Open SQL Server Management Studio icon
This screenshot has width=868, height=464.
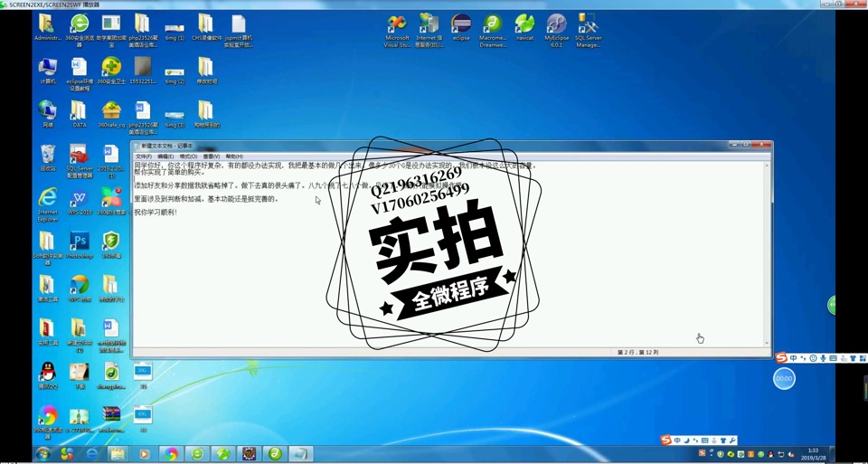coord(588,24)
